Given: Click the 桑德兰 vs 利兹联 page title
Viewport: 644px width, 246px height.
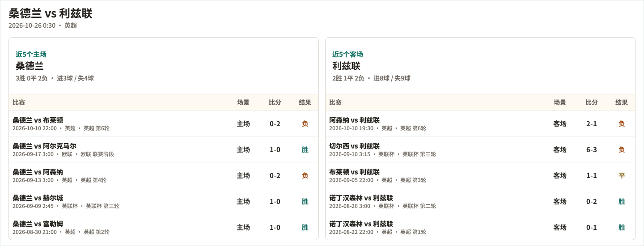Looking at the screenshot, I should click(51, 13).
